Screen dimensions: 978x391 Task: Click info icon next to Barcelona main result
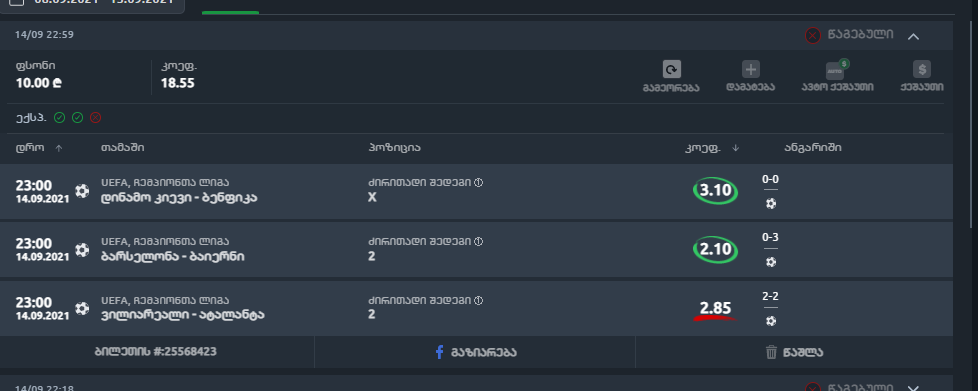pos(478,241)
